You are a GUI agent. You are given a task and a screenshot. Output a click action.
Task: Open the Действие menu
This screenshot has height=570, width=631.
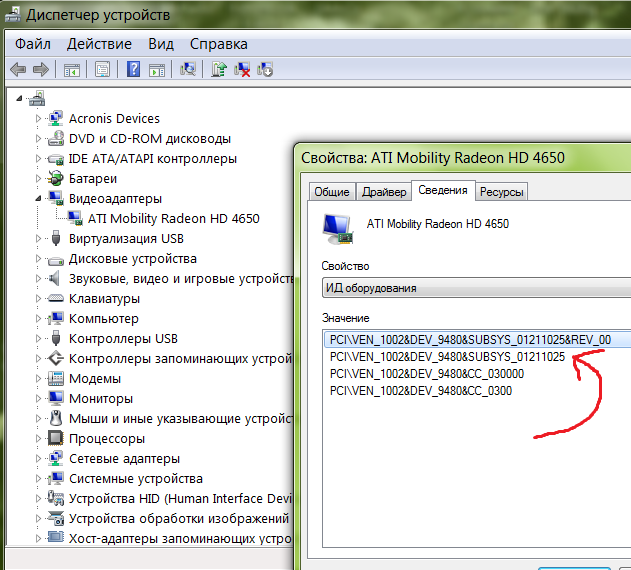99,44
